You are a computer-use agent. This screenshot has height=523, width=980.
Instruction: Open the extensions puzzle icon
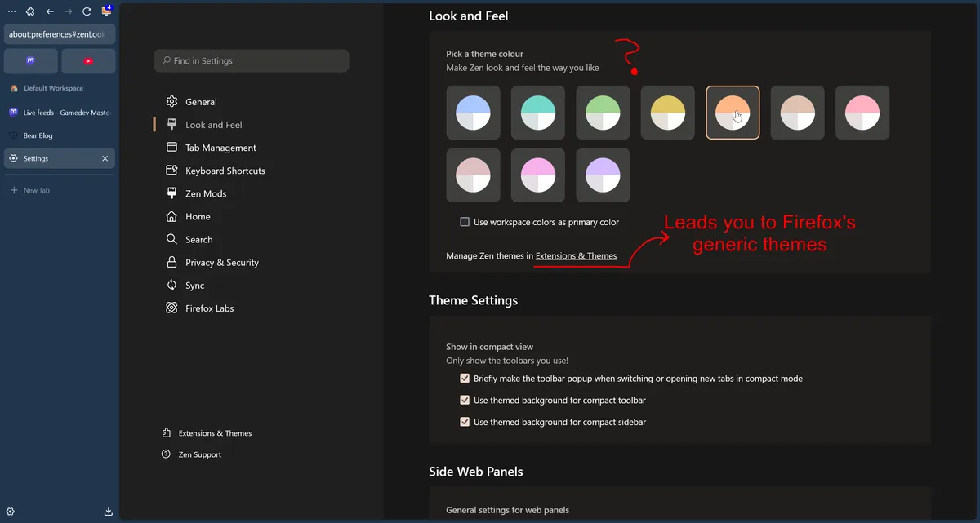pyautogui.click(x=30, y=11)
